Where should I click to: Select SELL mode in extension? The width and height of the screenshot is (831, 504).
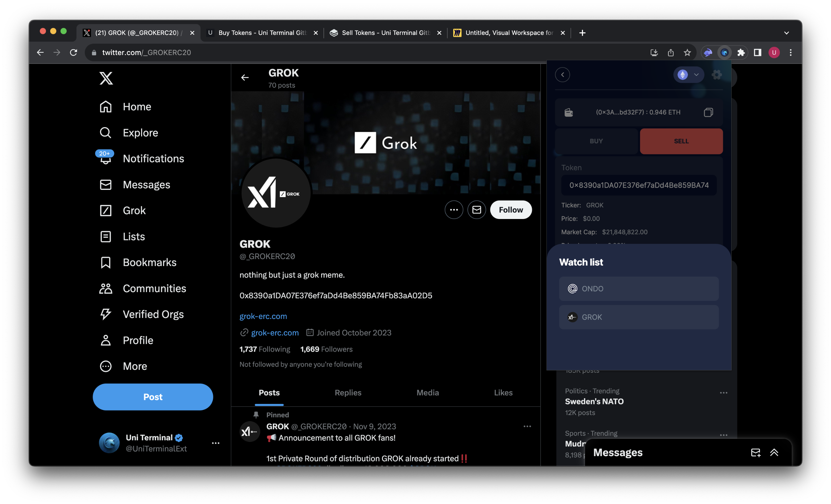[x=681, y=141]
